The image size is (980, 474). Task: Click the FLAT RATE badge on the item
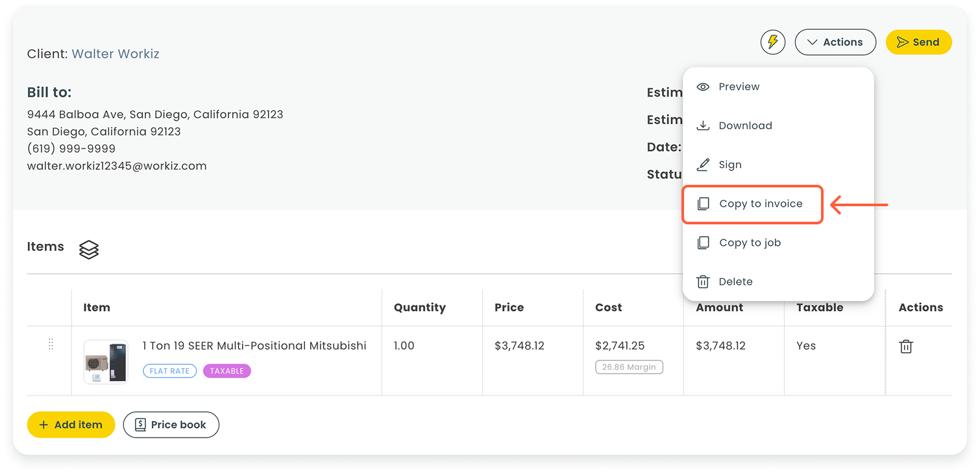click(x=169, y=370)
